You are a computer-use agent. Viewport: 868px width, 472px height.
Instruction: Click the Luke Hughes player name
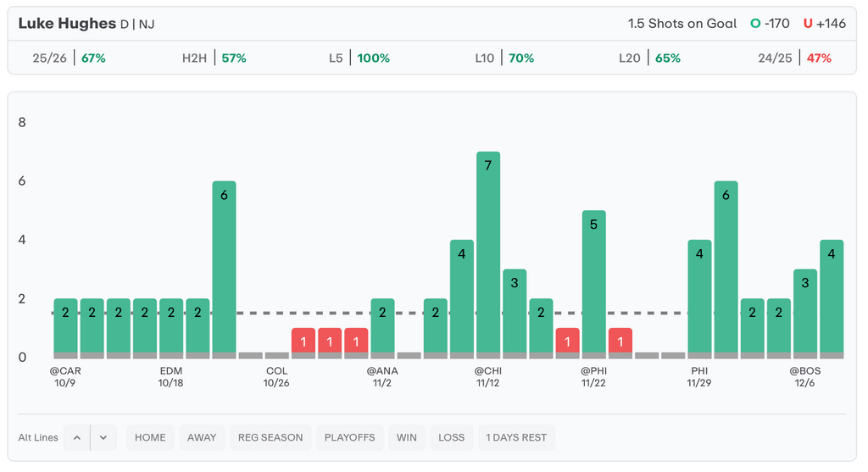(x=67, y=24)
